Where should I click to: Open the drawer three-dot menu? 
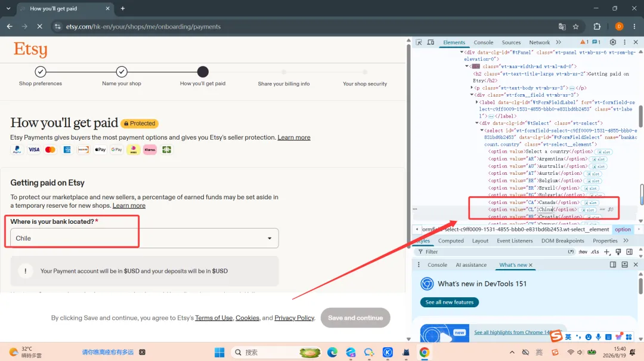pos(419,265)
